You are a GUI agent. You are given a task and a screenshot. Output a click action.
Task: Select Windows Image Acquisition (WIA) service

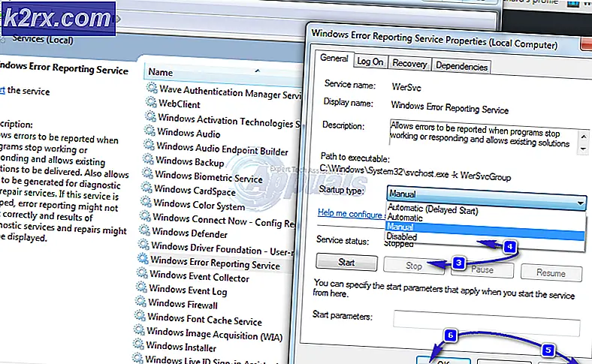(x=214, y=333)
